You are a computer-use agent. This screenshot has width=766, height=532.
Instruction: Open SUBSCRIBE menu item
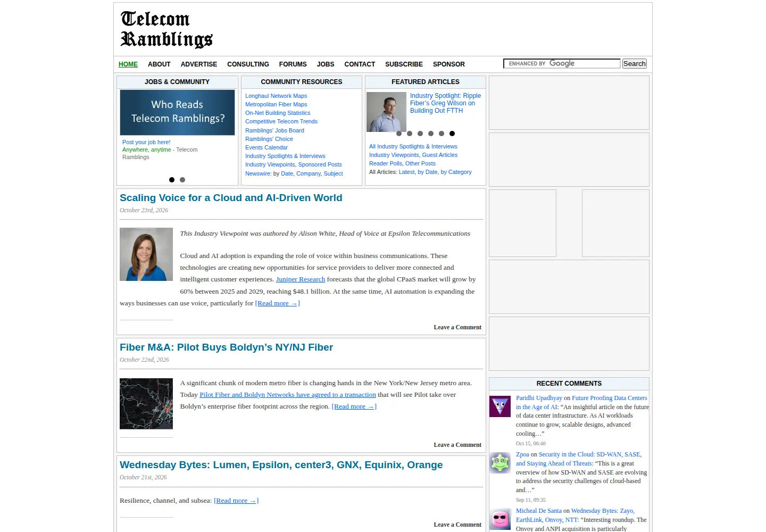click(x=404, y=64)
